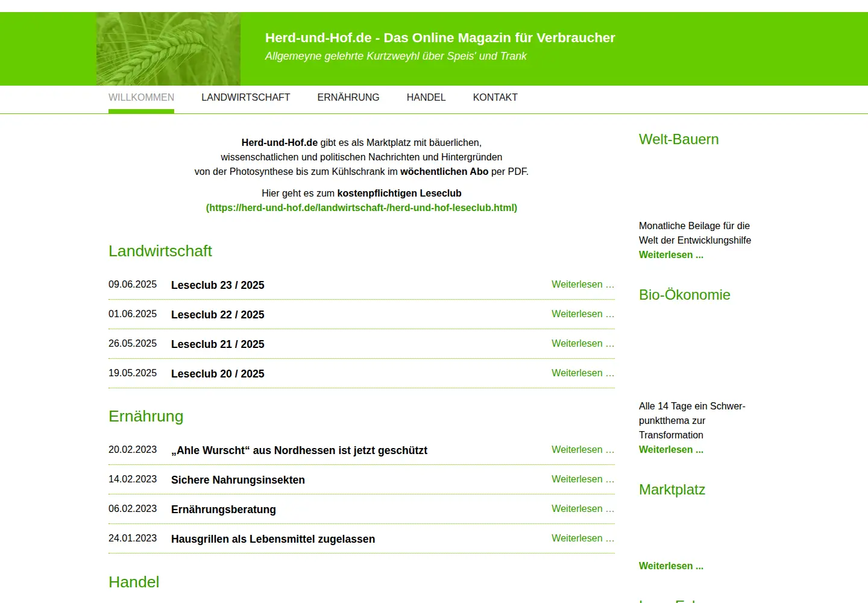Click the date 24.01.2023
Screen dimensions: 868x603
[133, 538]
